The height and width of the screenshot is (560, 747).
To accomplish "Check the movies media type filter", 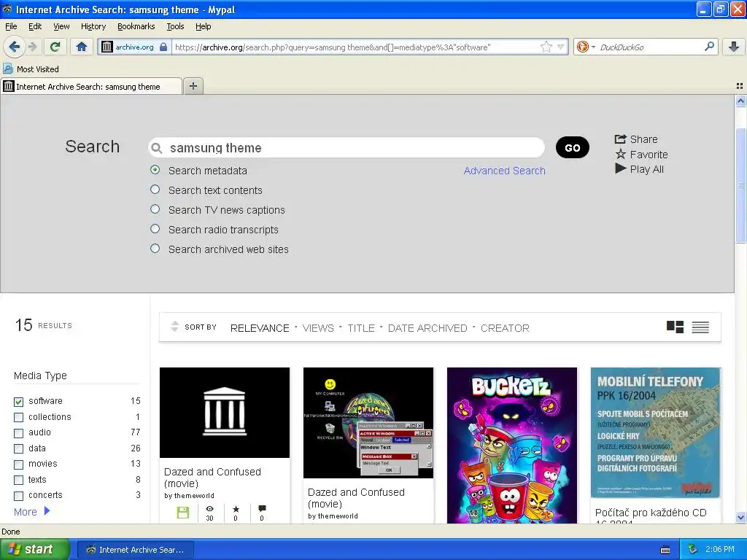I will 18,464.
